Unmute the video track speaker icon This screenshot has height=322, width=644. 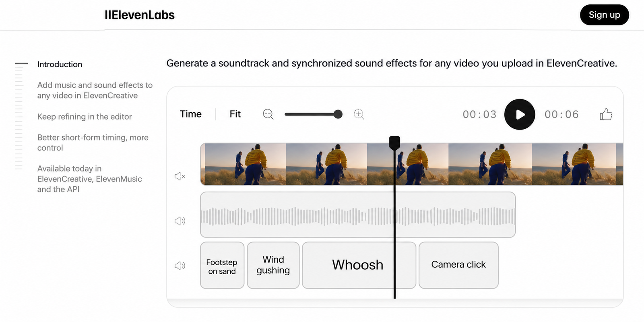[x=180, y=176]
